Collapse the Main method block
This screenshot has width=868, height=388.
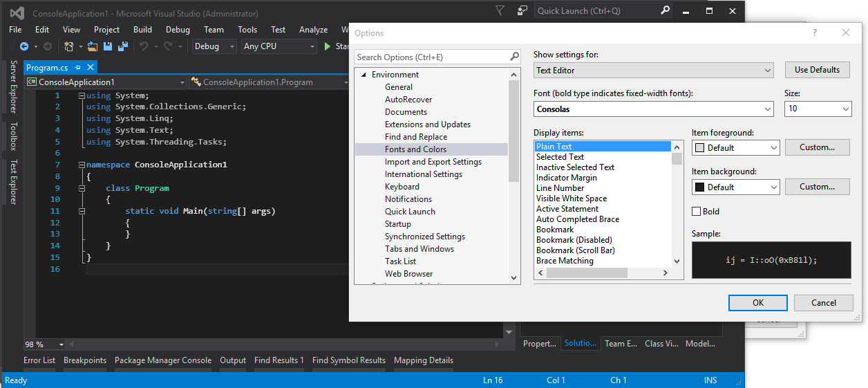click(82, 211)
